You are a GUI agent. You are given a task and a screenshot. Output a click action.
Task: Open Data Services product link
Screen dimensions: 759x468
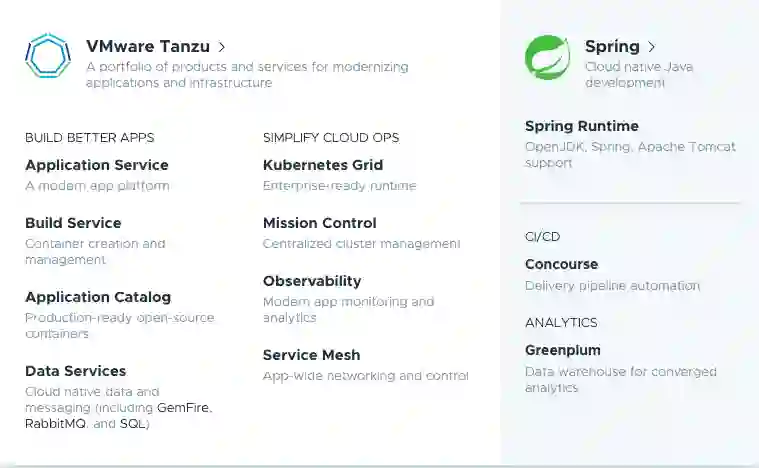click(75, 371)
